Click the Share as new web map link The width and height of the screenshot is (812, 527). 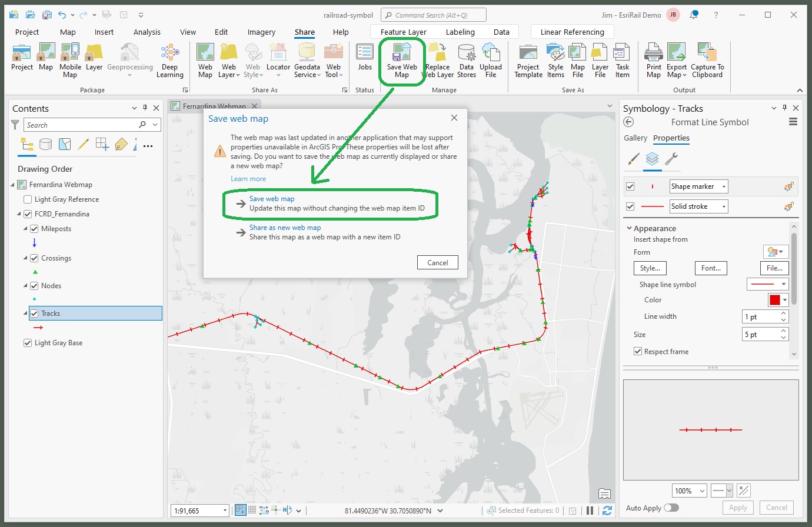tap(285, 227)
